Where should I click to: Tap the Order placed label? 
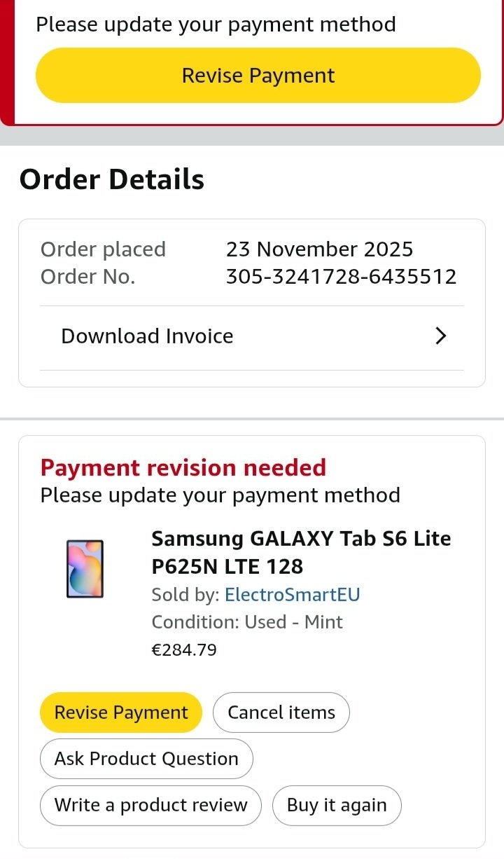coord(103,249)
